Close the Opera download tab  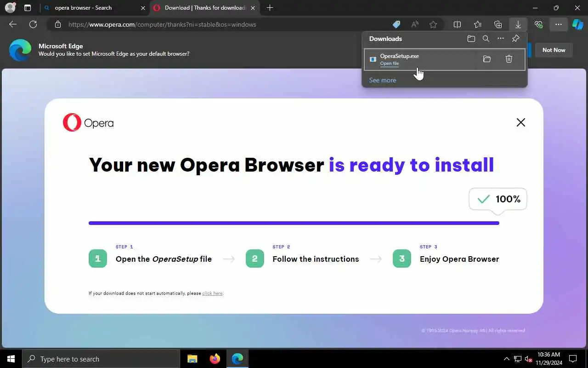(x=253, y=8)
